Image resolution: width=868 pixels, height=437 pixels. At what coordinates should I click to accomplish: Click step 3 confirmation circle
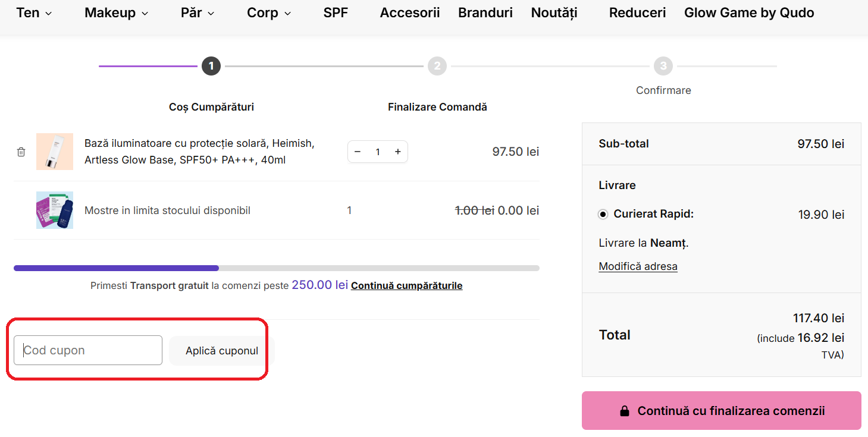click(663, 66)
